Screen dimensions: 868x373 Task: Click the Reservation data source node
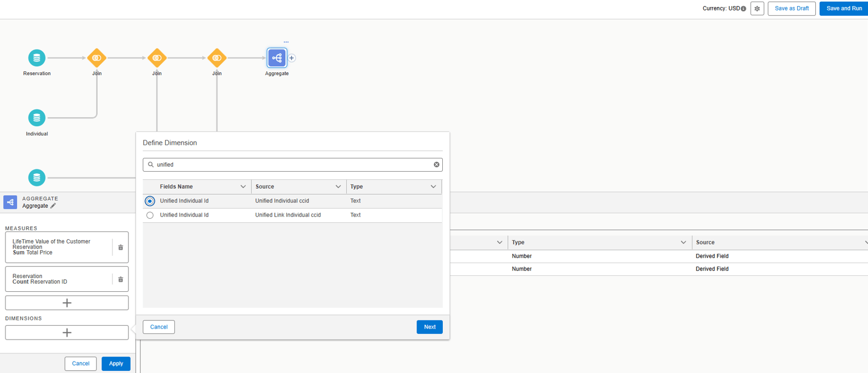click(x=37, y=58)
